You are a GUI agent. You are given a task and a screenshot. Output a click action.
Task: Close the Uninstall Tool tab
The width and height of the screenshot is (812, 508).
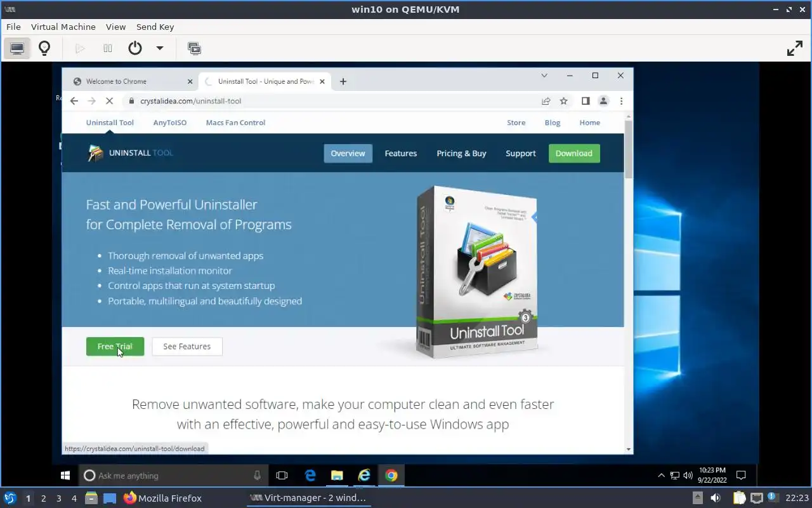322,81
